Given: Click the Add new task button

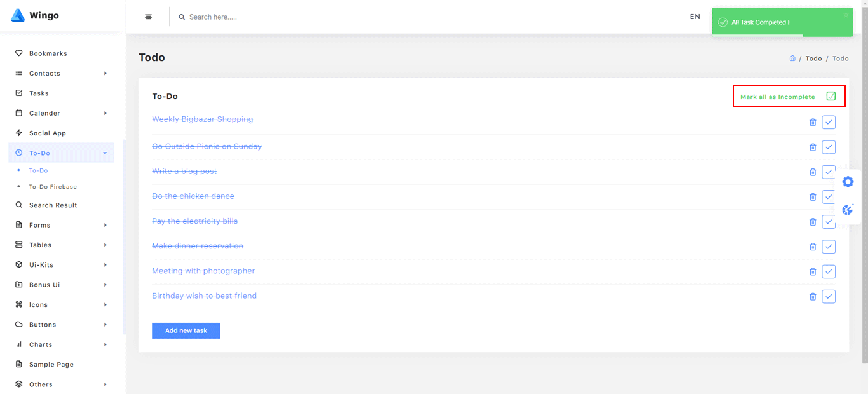Looking at the screenshot, I should pyautogui.click(x=186, y=330).
